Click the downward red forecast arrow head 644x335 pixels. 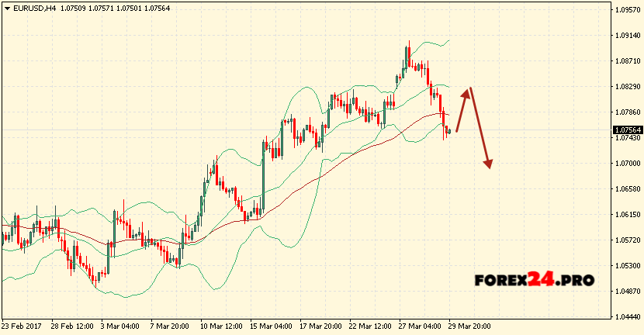(488, 163)
